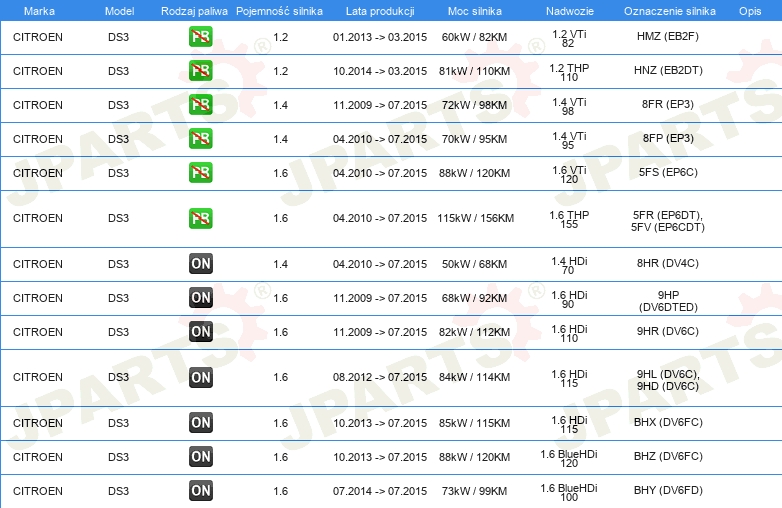Click body type 1.6 HDi 110
This screenshot has height=508, width=782.
569,333
